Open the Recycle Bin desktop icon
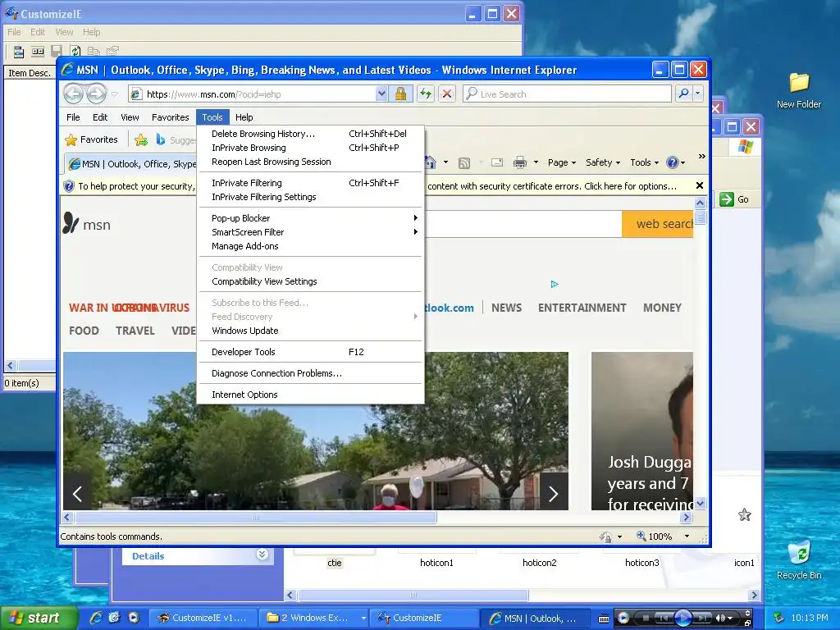 (799, 560)
